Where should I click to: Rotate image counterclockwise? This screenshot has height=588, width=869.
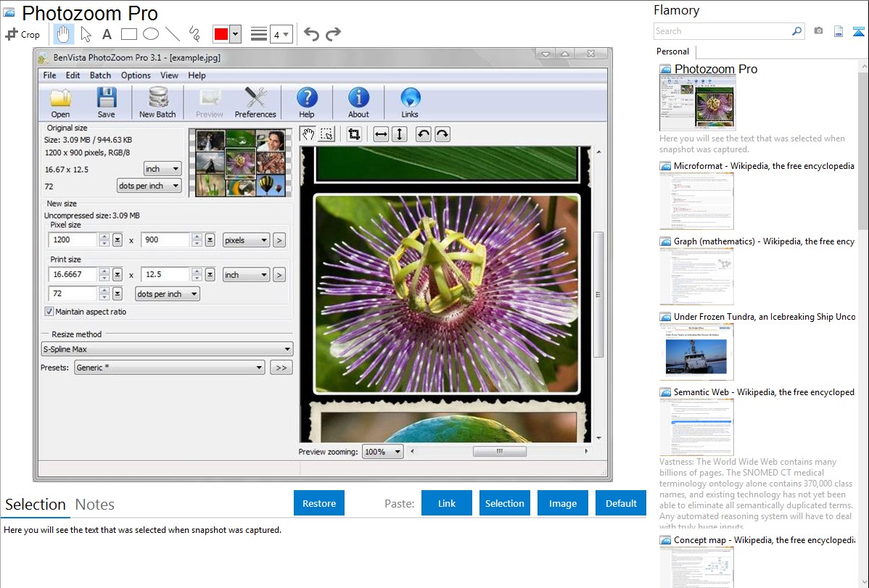(424, 134)
